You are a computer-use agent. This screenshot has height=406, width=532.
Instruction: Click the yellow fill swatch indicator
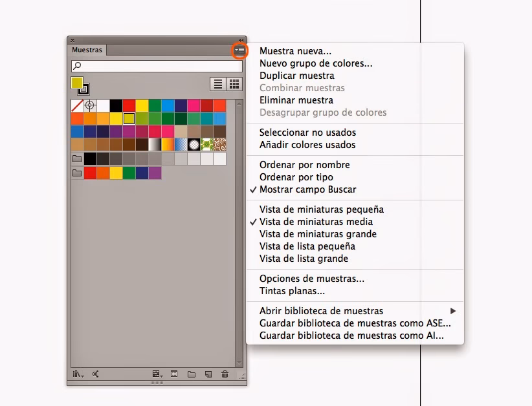pyautogui.click(x=76, y=83)
